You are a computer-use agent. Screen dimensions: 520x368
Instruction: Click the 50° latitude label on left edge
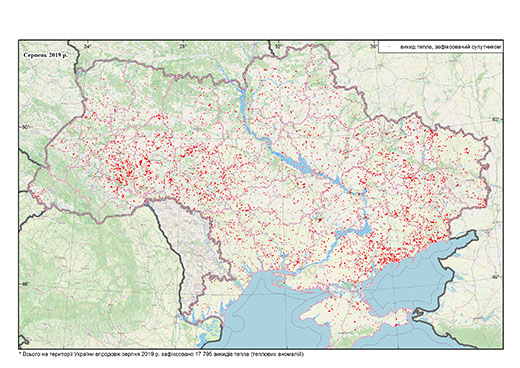point(26,127)
